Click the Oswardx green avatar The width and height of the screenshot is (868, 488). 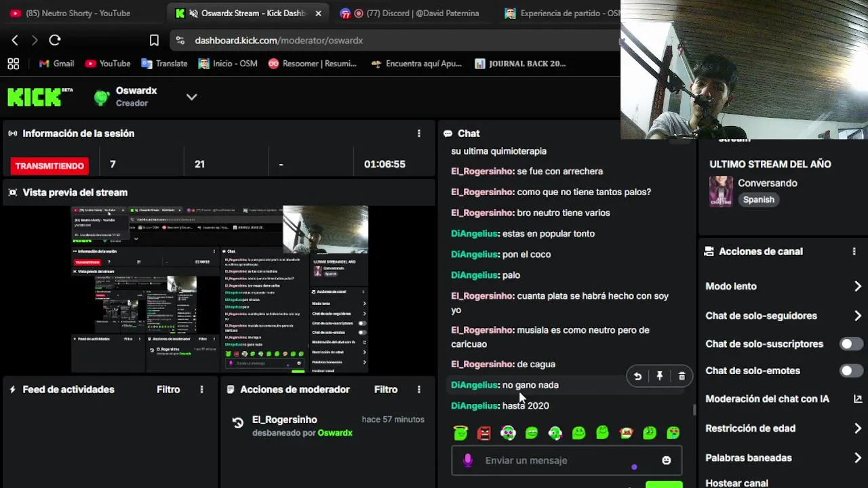click(102, 97)
